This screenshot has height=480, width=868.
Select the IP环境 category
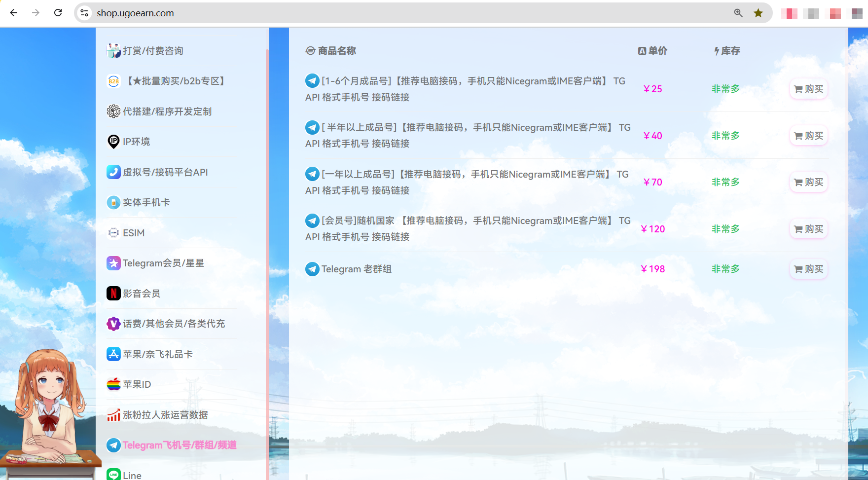tap(136, 142)
